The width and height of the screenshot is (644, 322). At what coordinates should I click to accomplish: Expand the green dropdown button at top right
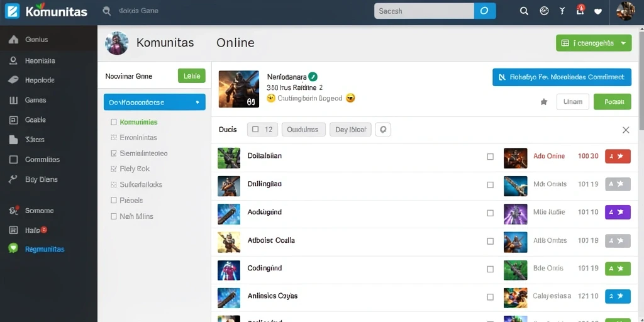click(594, 43)
